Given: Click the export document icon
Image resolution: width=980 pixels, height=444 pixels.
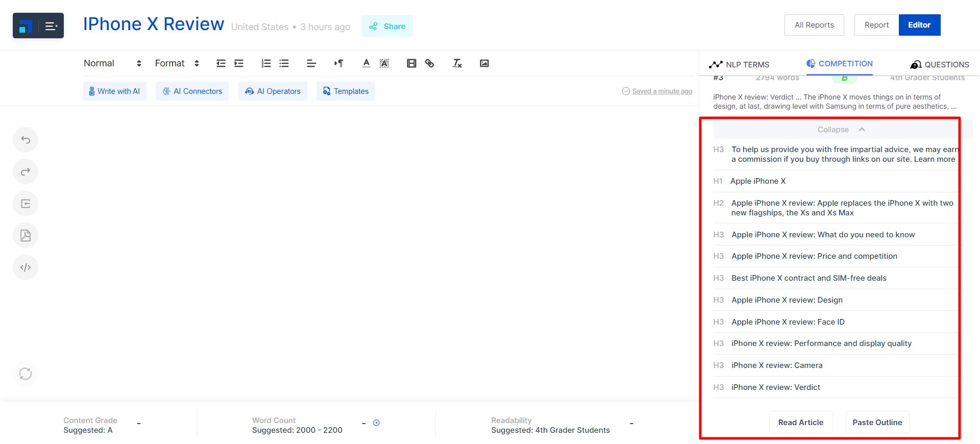Looking at the screenshot, I should 26,204.
